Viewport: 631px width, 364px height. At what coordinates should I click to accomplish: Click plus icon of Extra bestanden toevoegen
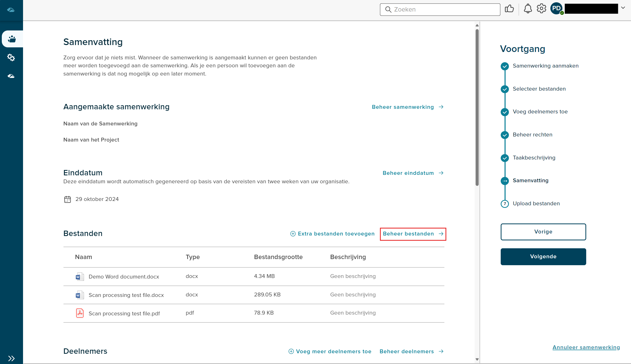pyautogui.click(x=293, y=234)
